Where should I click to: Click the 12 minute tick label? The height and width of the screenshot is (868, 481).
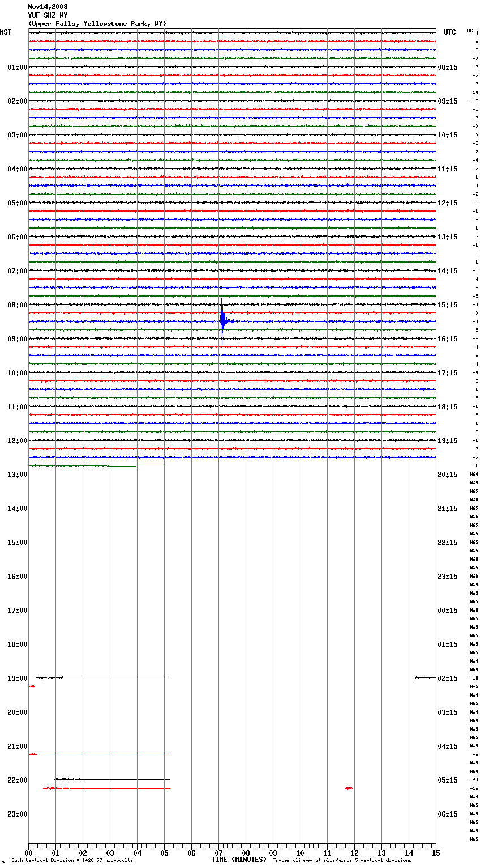[x=354, y=853]
